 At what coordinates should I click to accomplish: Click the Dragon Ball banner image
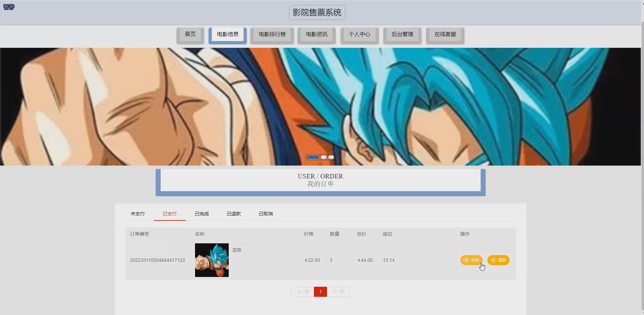[x=320, y=107]
